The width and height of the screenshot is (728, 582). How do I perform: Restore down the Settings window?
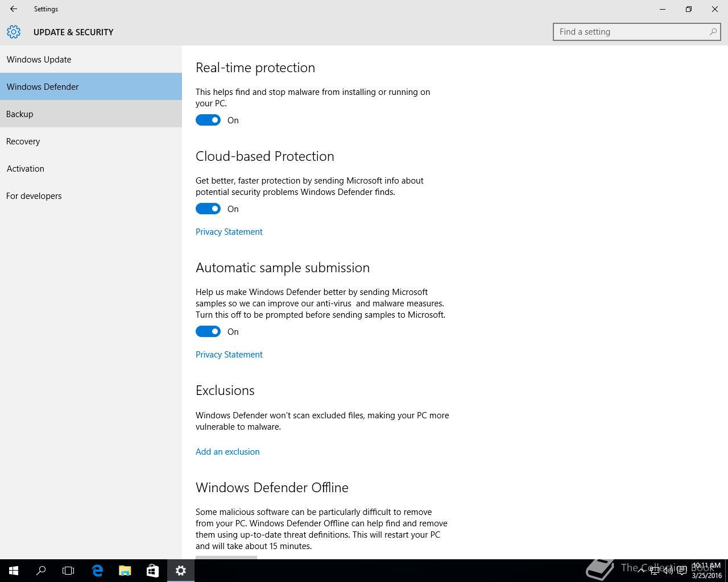pos(689,9)
